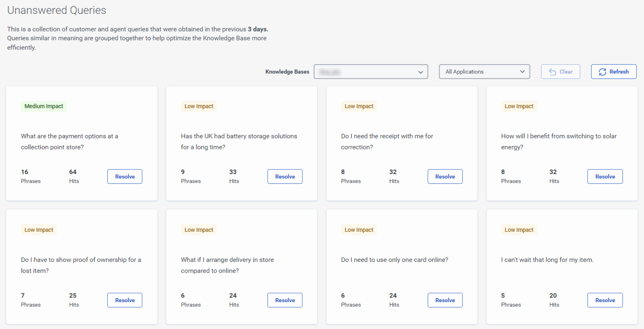Click the Clear undo-arrow icon
The height and width of the screenshot is (329, 644).
click(553, 71)
